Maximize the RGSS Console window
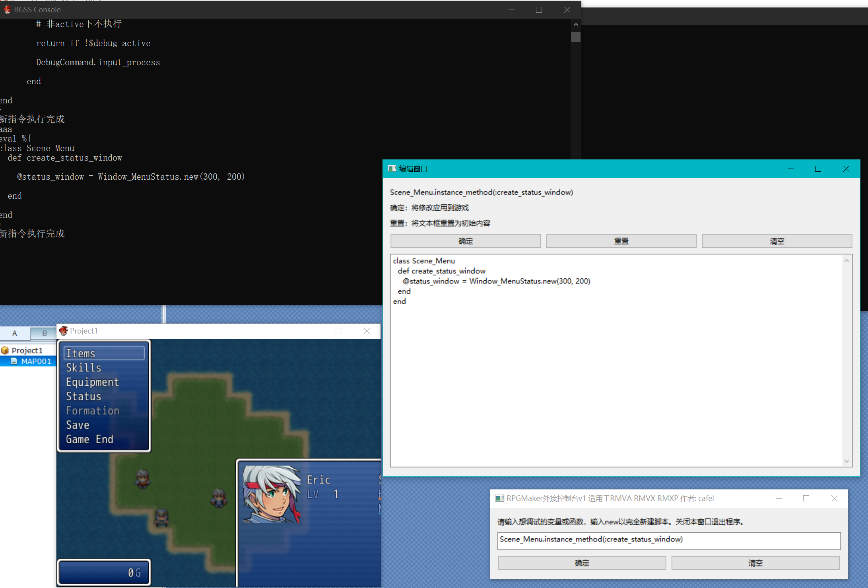The height and width of the screenshot is (588, 868). (x=539, y=10)
